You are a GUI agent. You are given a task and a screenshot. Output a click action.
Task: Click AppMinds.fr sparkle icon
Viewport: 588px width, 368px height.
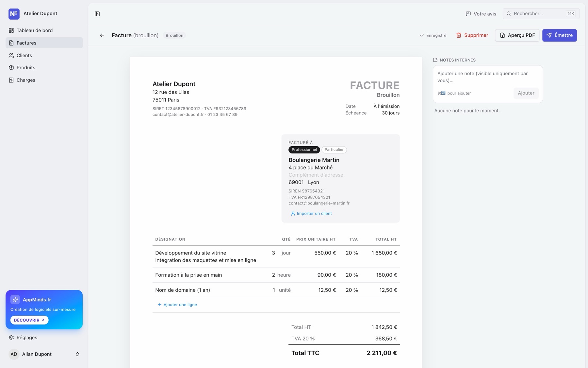tap(15, 300)
